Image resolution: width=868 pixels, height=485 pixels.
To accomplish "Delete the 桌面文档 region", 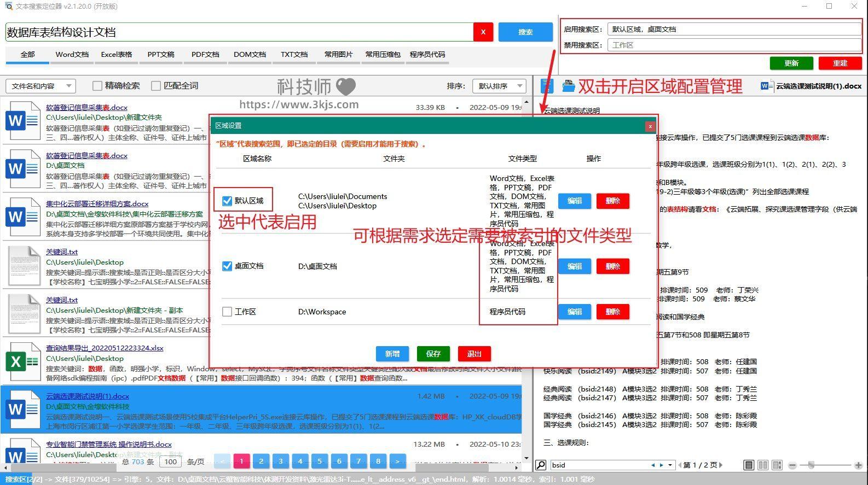I will click(x=613, y=266).
